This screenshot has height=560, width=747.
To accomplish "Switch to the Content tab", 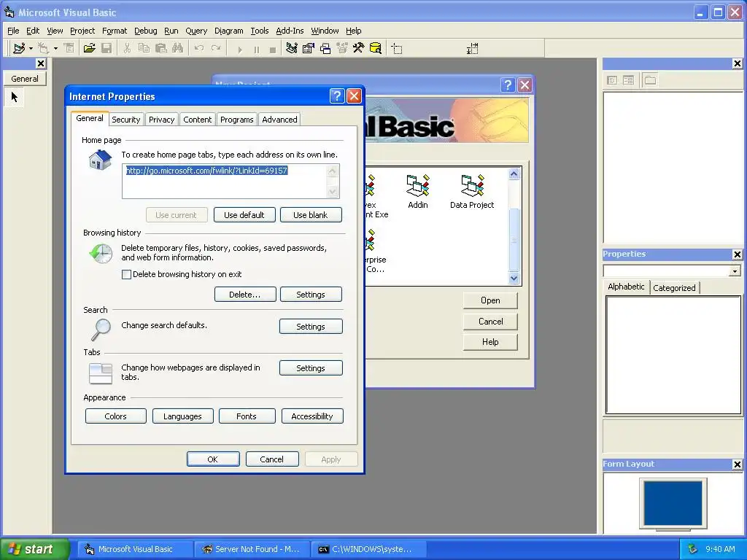I will click(197, 120).
